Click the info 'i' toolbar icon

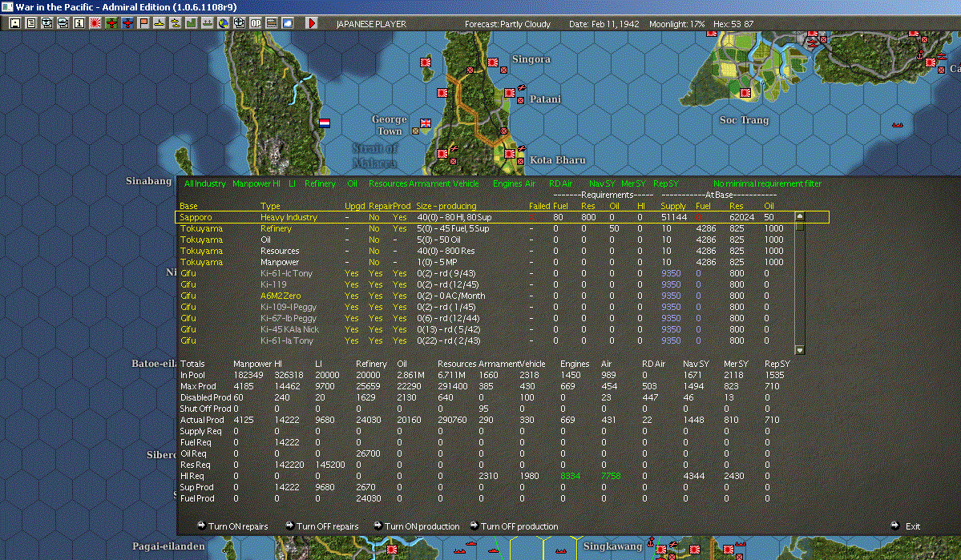(x=79, y=23)
